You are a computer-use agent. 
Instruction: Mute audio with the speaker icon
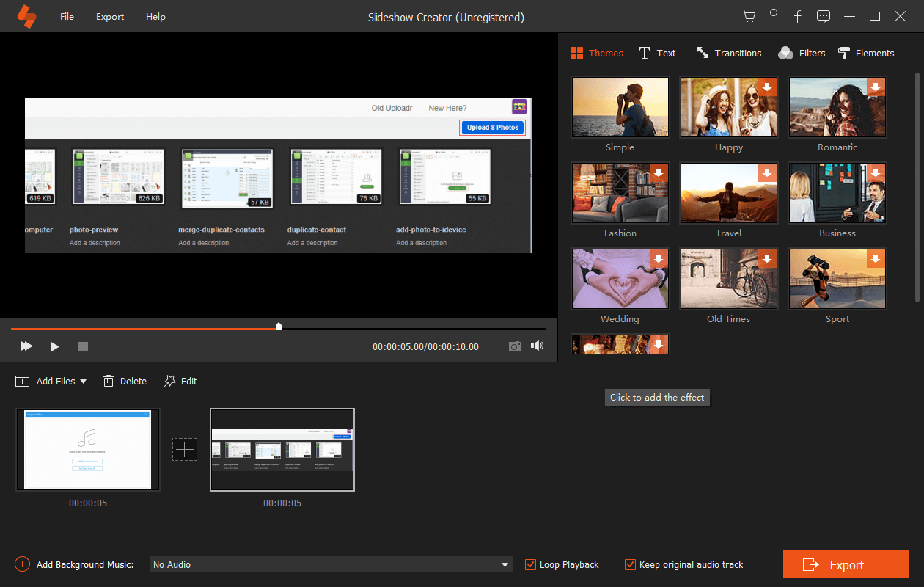[538, 346]
